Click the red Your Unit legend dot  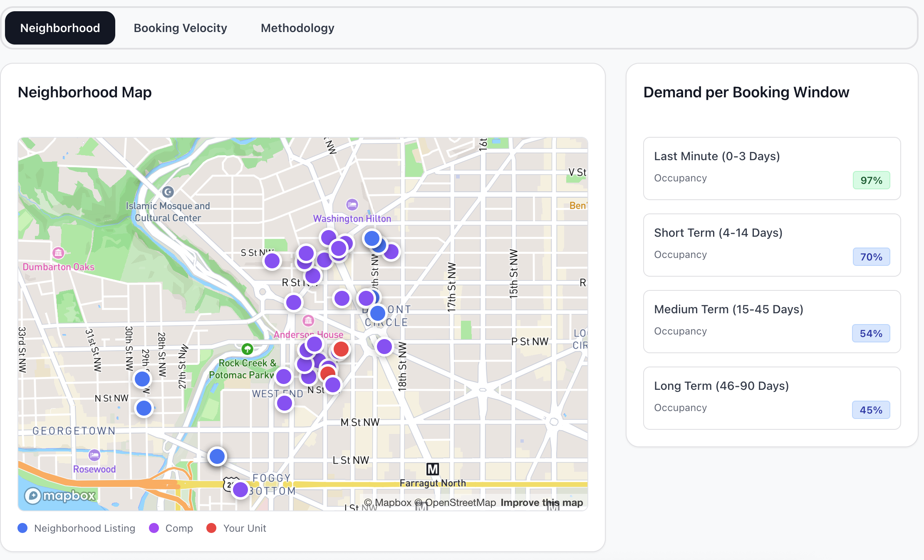tap(211, 528)
